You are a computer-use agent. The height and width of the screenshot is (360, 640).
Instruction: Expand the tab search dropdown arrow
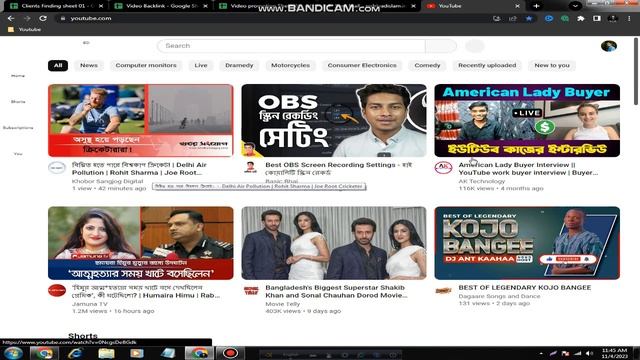pyautogui.click(x=575, y=6)
